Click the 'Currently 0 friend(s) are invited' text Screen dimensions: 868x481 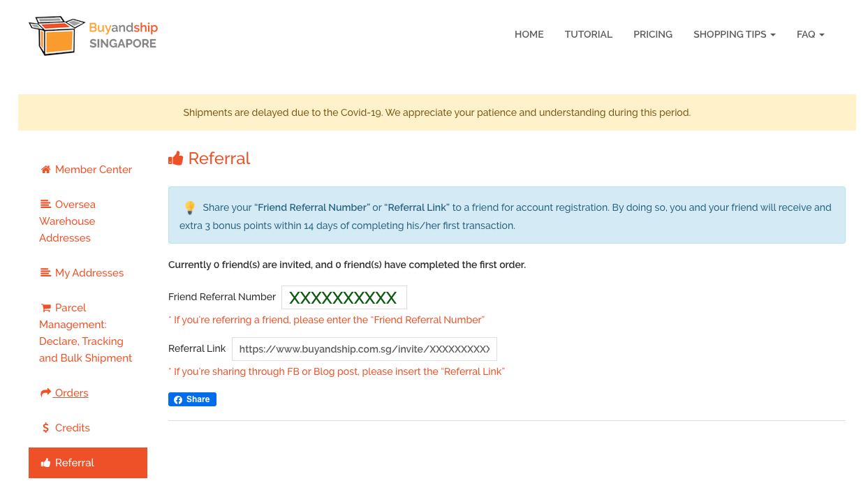347,265
